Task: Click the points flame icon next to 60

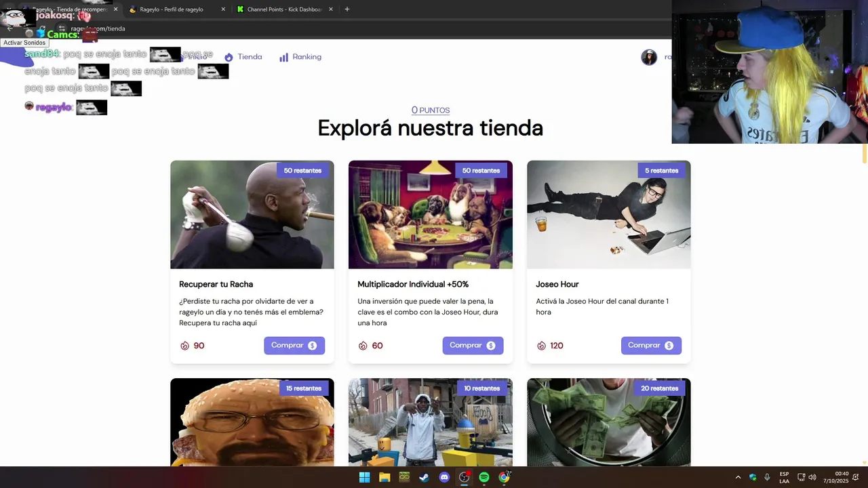Action: point(363,346)
